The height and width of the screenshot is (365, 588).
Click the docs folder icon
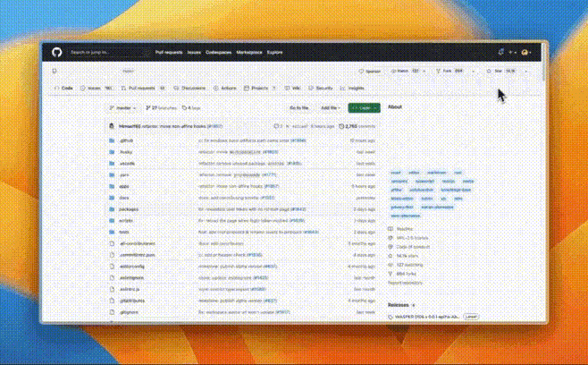pyautogui.click(x=112, y=198)
